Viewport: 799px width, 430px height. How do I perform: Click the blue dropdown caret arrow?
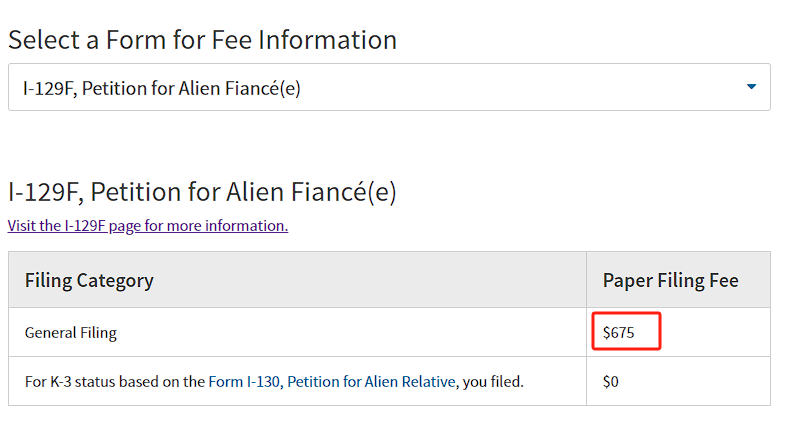[x=751, y=87]
